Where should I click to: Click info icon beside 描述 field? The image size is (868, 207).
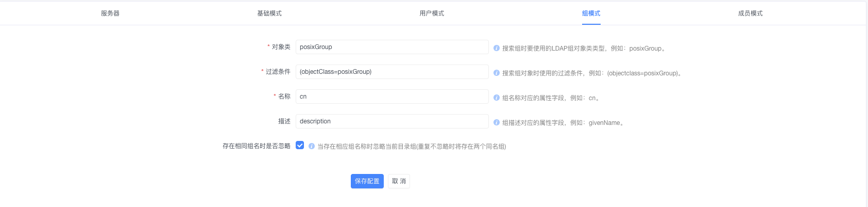coord(497,122)
